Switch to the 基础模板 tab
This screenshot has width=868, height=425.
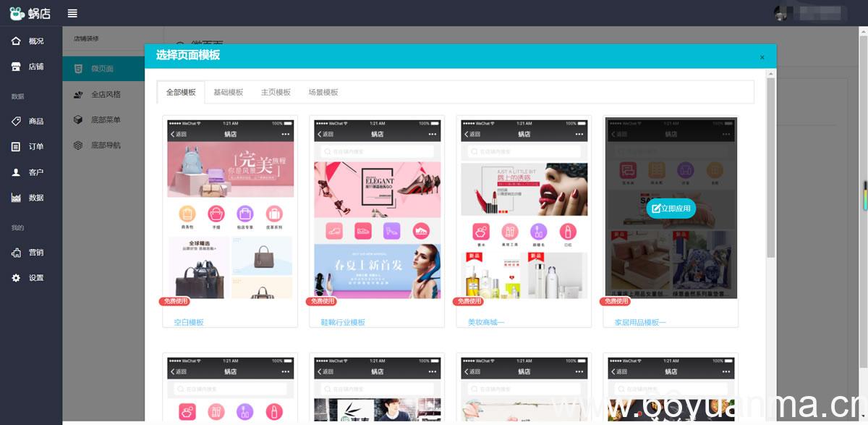(229, 92)
